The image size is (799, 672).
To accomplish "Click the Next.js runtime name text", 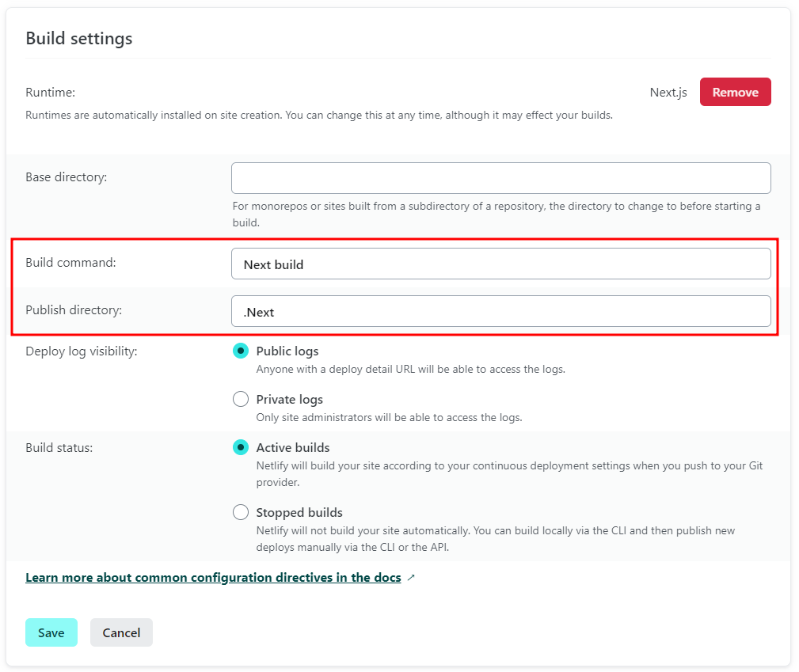I will click(x=668, y=93).
